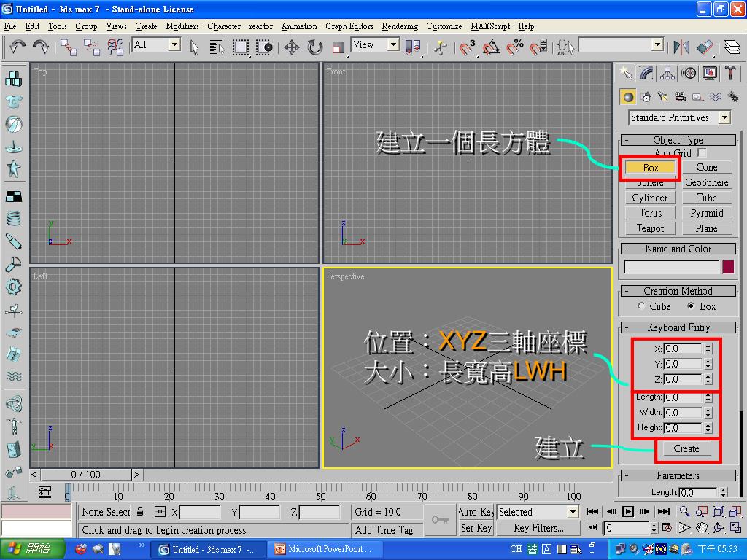This screenshot has width=747, height=560.
Task: Activate the Select and Rotate tool
Action: click(x=315, y=47)
